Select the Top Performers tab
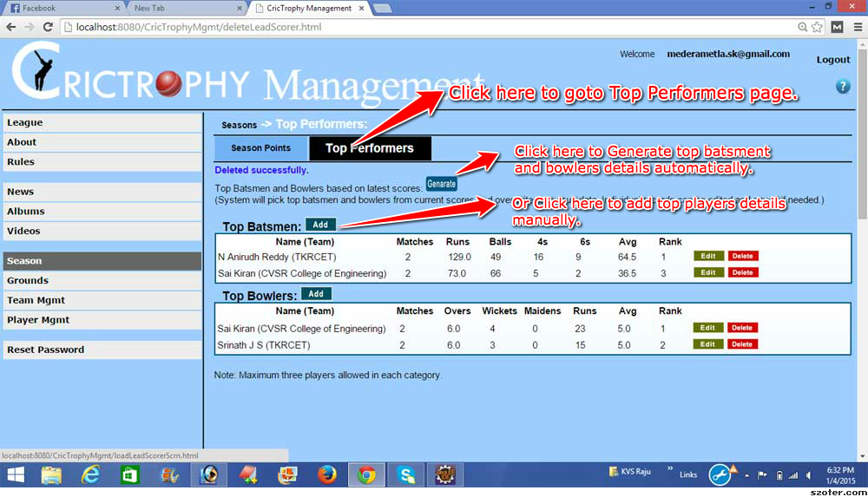The width and height of the screenshot is (868, 497). [370, 148]
